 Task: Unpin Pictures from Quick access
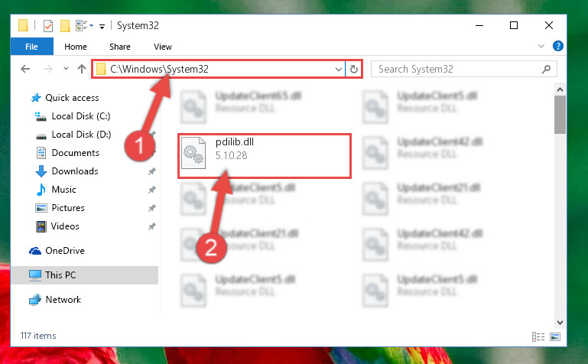pos(152,208)
